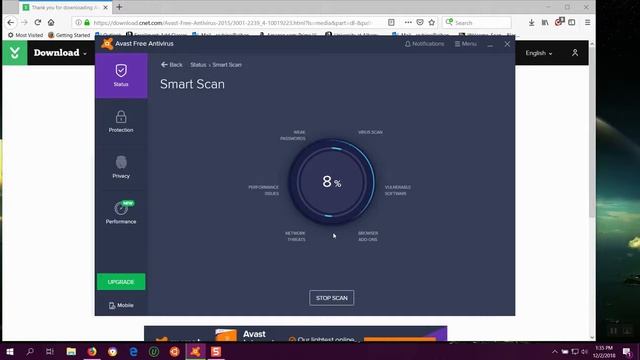Click Firefox forward arrow

(24, 22)
